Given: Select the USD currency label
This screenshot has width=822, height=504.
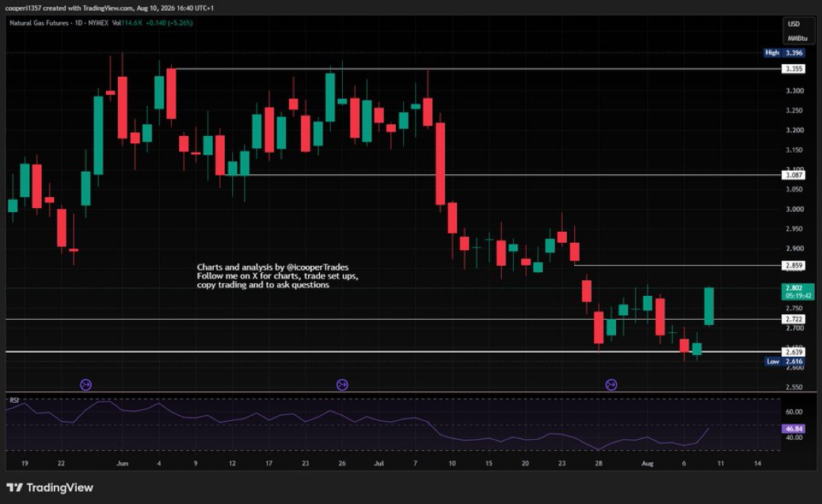Looking at the screenshot, I should [793, 24].
